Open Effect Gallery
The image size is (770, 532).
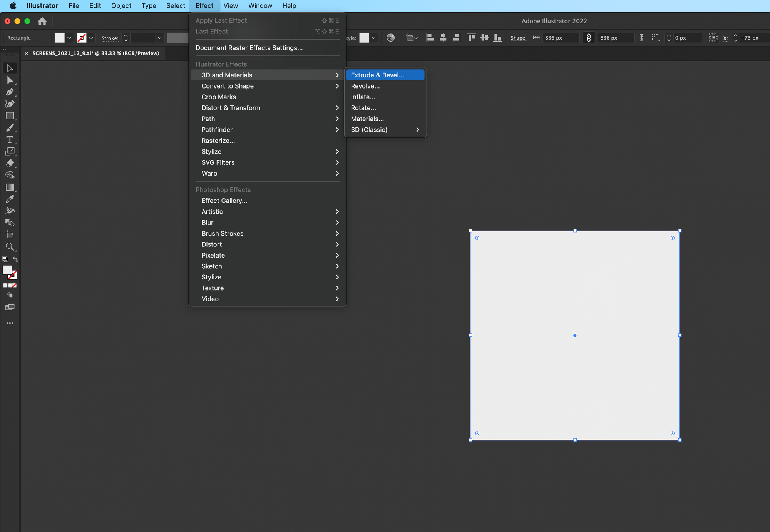click(x=268, y=201)
